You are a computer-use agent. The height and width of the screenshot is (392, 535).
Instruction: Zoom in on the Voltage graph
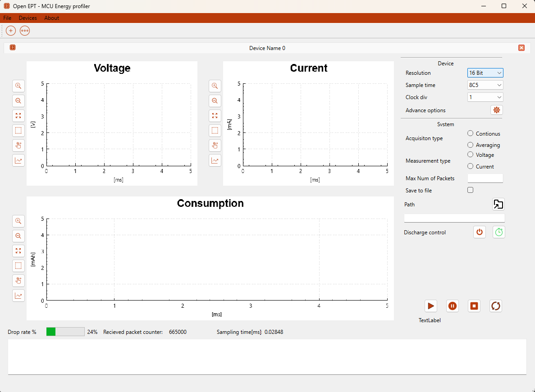coord(18,86)
